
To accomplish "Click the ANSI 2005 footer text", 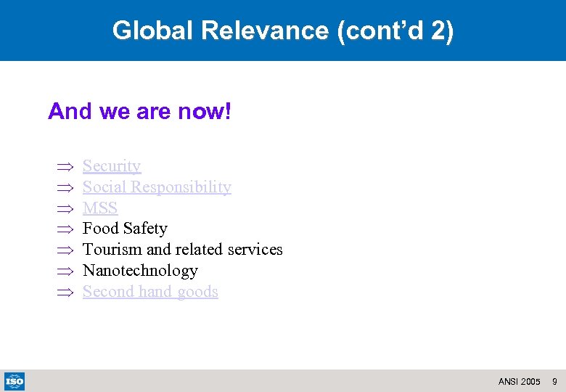I will (519, 382).
